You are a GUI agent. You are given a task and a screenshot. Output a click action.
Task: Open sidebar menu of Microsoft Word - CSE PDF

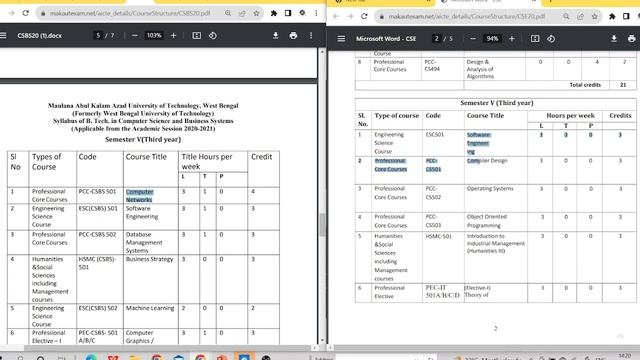pos(341,39)
